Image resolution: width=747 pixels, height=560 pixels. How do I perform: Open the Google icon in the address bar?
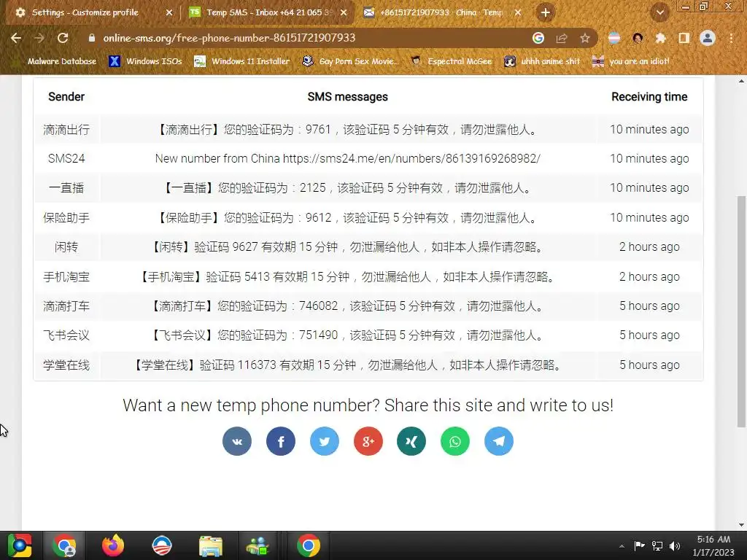coord(538,38)
